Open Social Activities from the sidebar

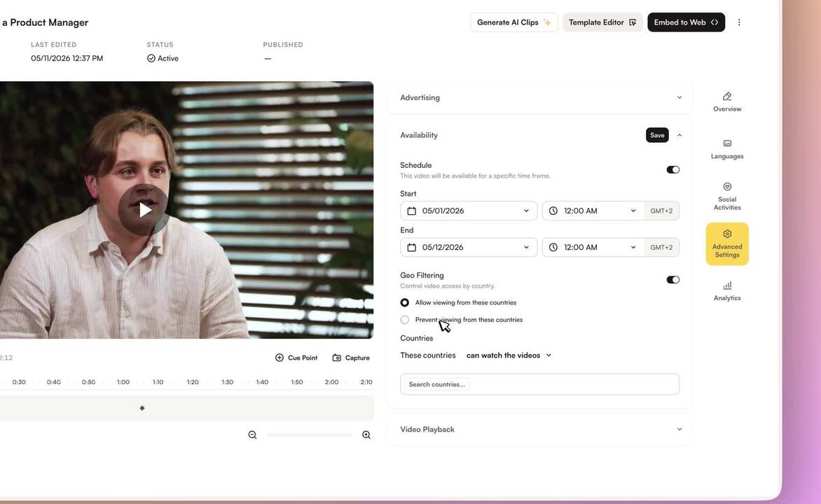click(x=726, y=196)
